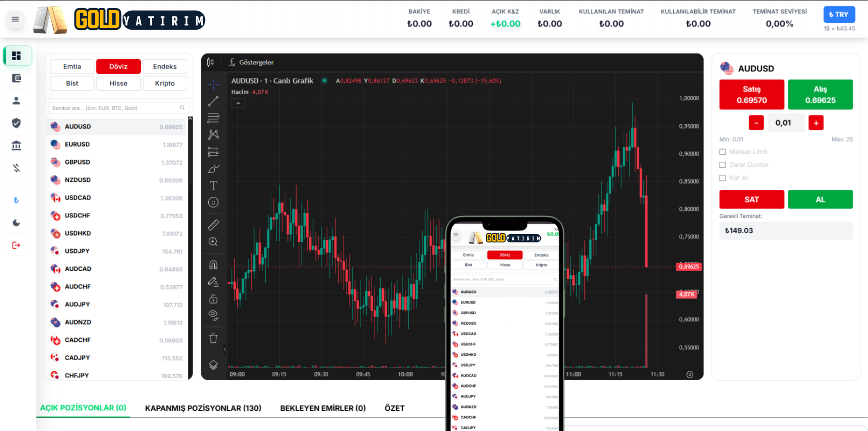Open the emoji sticker tool
Image resolution: width=868 pixels, height=431 pixels.
(x=213, y=202)
